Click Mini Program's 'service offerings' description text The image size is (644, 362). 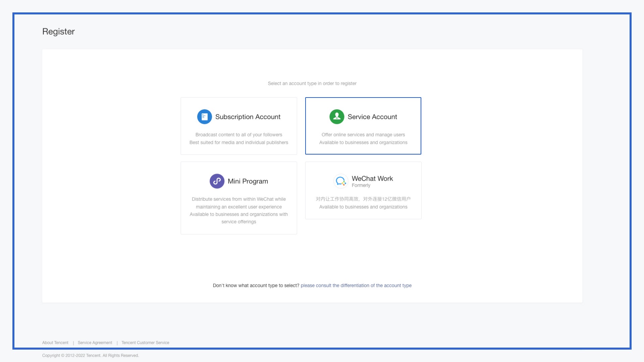[x=238, y=222]
